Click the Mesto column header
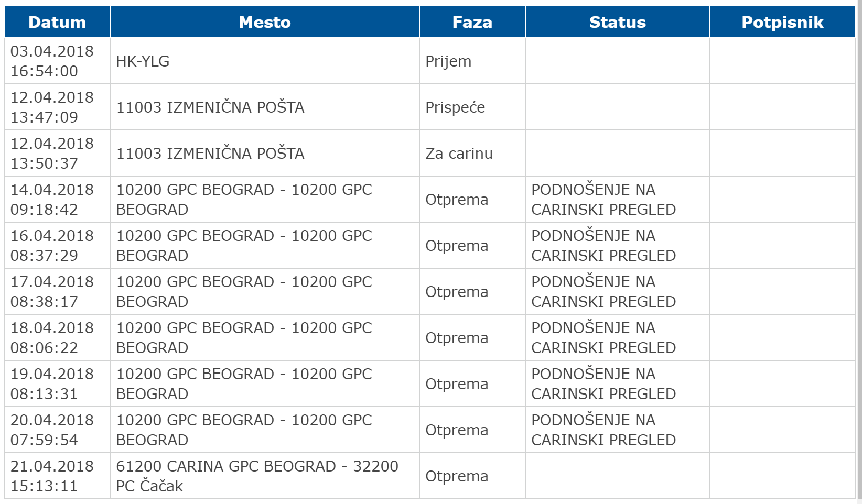The image size is (862, 504). (x=264, y=22)
